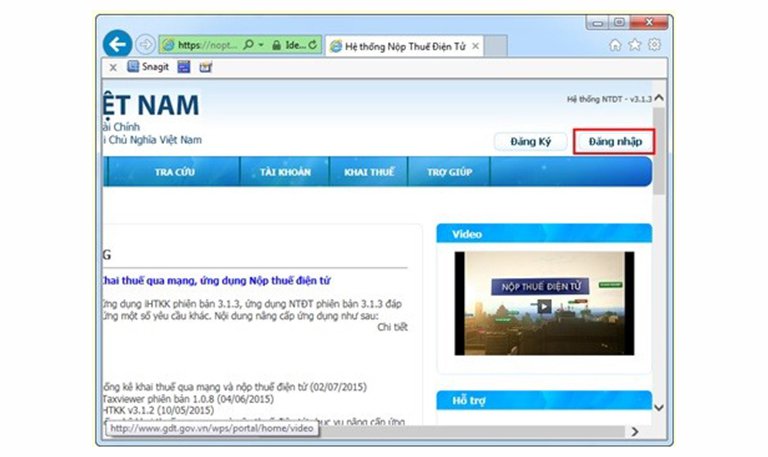Viewport: 768px width, 457px height.
Task: Click the Đăng Ký button
Action: coord(530,142)
